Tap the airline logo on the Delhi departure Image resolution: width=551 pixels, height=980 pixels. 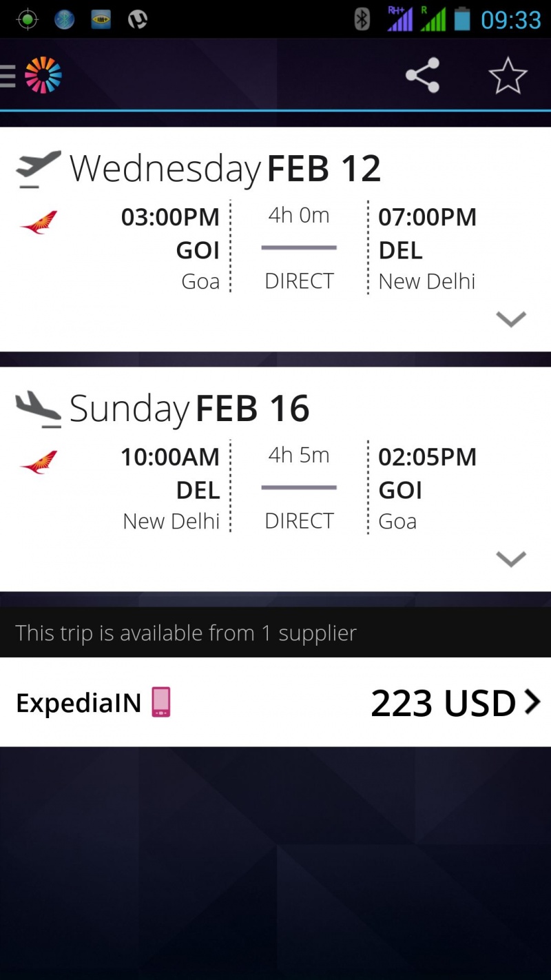coord(39,462)
